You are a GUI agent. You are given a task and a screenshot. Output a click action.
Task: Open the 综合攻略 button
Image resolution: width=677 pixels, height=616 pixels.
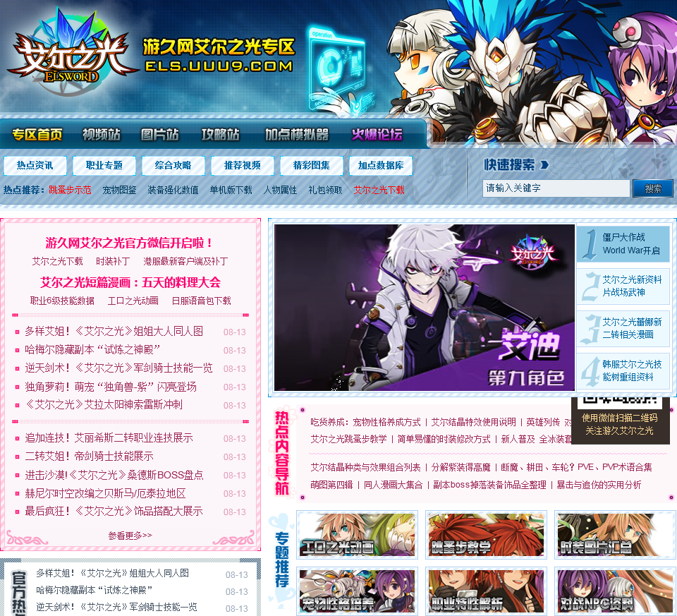173,165
